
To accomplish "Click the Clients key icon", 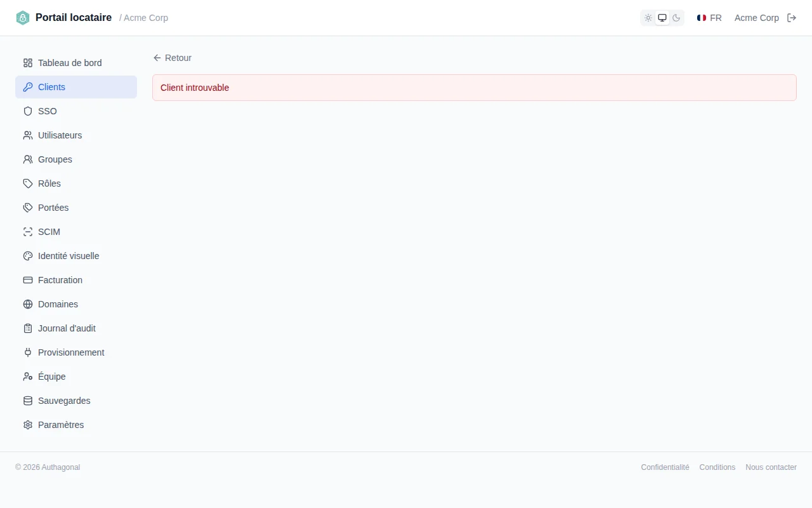I will click(x=28, y=87).
